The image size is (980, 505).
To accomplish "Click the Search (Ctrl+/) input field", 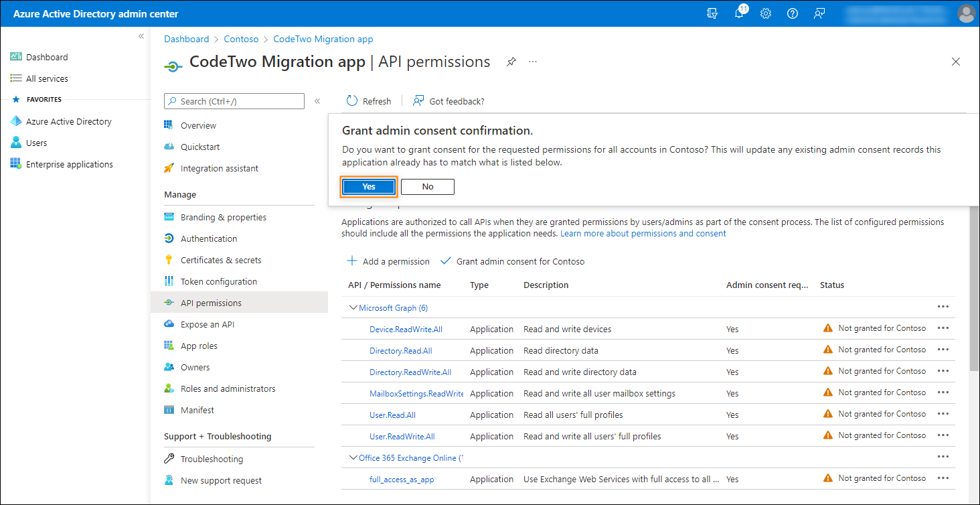I will [x=234, y=100].
